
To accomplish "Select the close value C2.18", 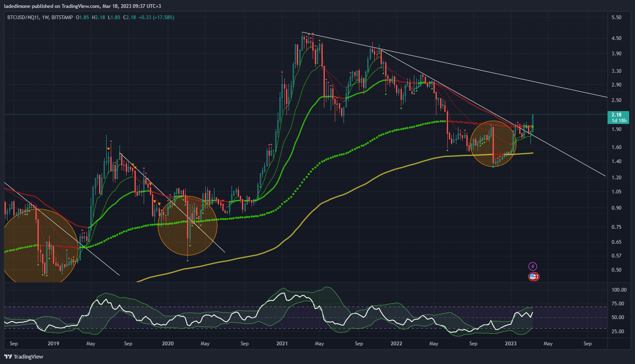I will coord(130,17).
